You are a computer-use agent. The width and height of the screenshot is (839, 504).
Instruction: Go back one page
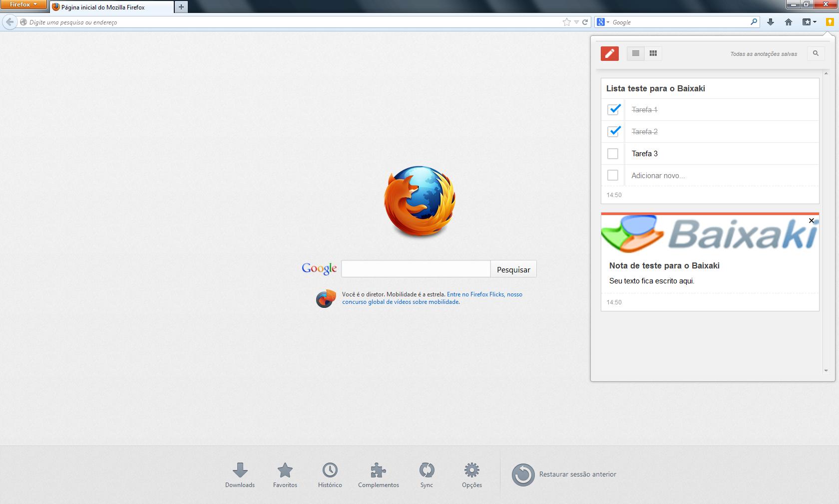click(x=9, y=22)
